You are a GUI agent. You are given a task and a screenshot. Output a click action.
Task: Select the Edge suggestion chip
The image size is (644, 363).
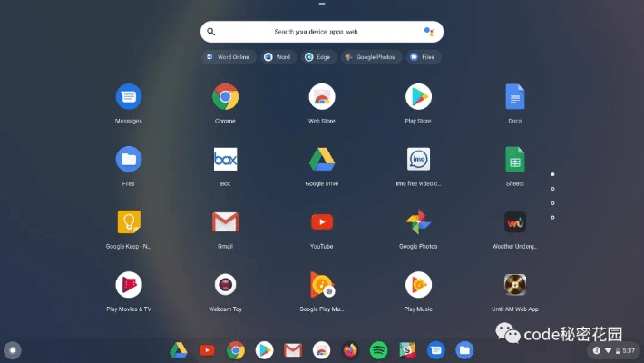tap(318, 57)
